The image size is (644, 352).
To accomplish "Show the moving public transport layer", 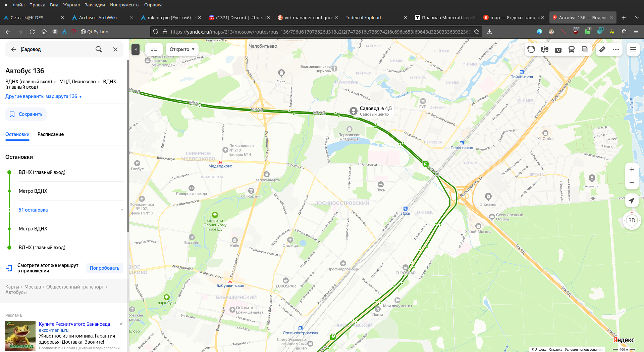I will [572, 49].
